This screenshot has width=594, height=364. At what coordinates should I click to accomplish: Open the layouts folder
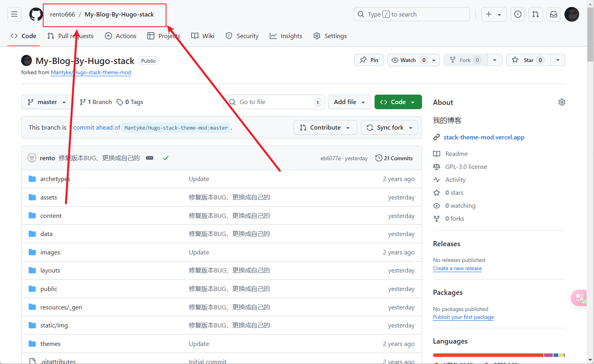(x=50, y=271)
